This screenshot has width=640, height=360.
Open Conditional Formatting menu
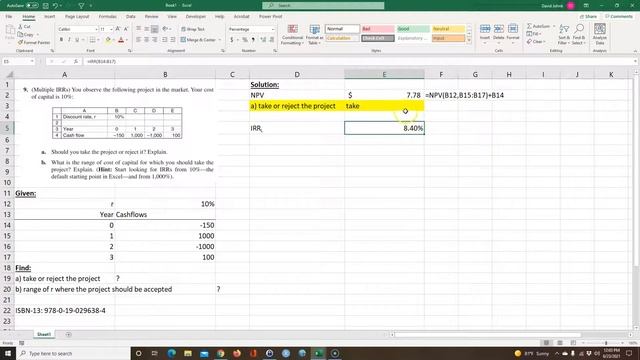coord(292,34)
